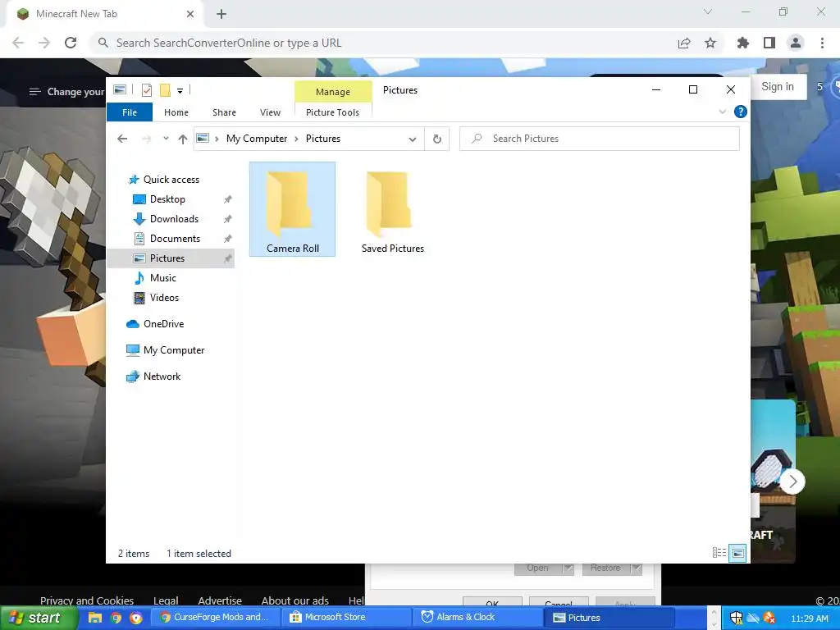Viewport: 840px width, 630px height.
Task: Click Pictures in the address path
Action: click(323, 139)
